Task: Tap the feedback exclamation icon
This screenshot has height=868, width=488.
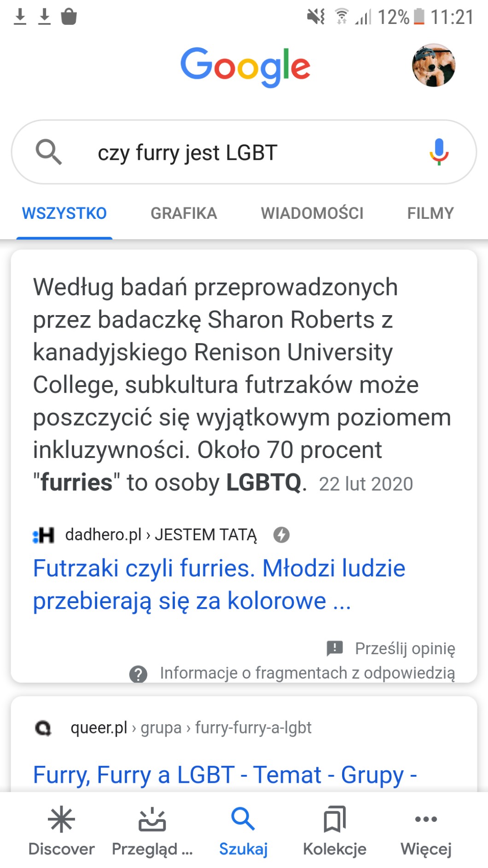Action: click(x=335, y=648)
